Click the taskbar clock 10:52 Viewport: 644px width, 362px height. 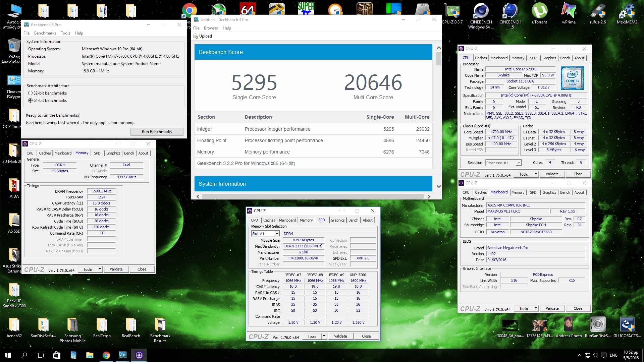631,355
